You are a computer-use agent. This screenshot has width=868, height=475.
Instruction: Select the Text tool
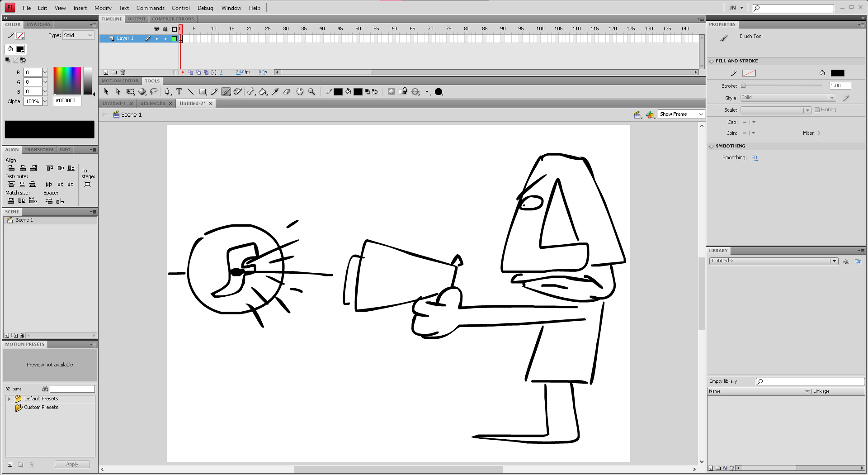point(179,92)
